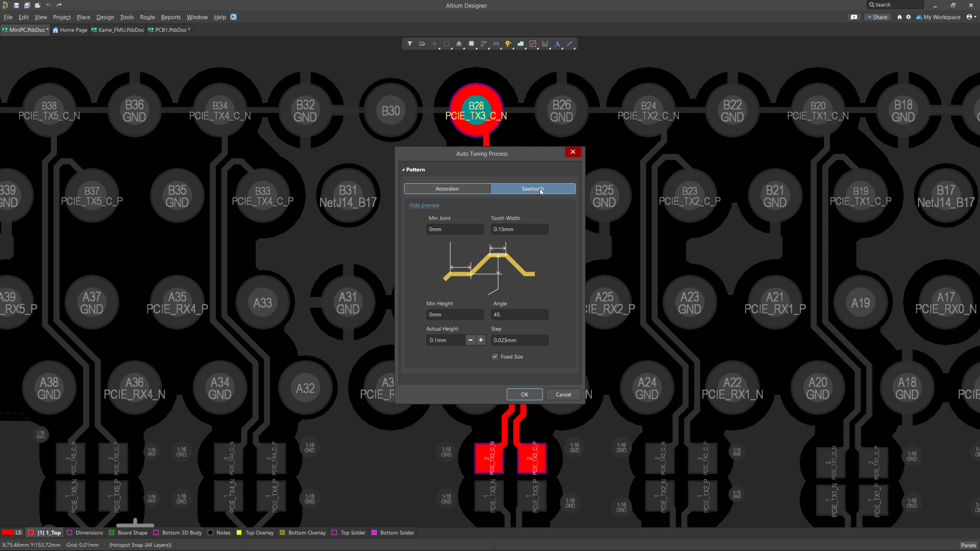
Task: Choose the via placement tool
Action: (x=508, y=43)
